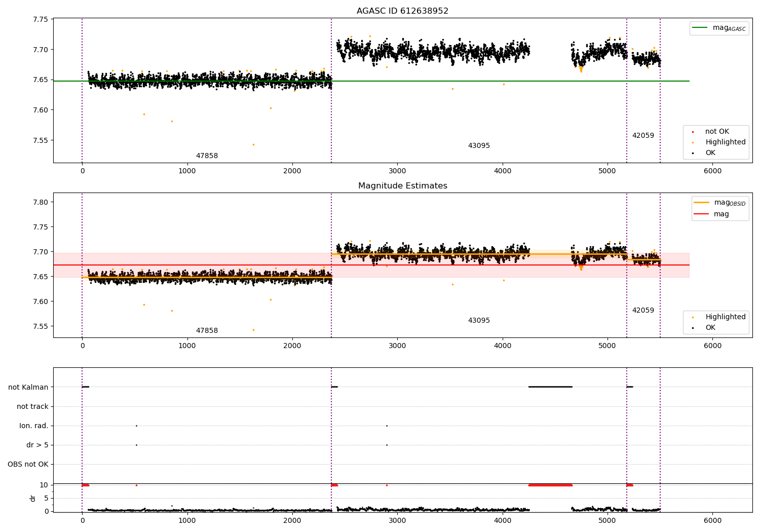The image size is (760, 532).
Task: Click long 'not Kalman' black segment past 4000
Action: click(550, 387)
